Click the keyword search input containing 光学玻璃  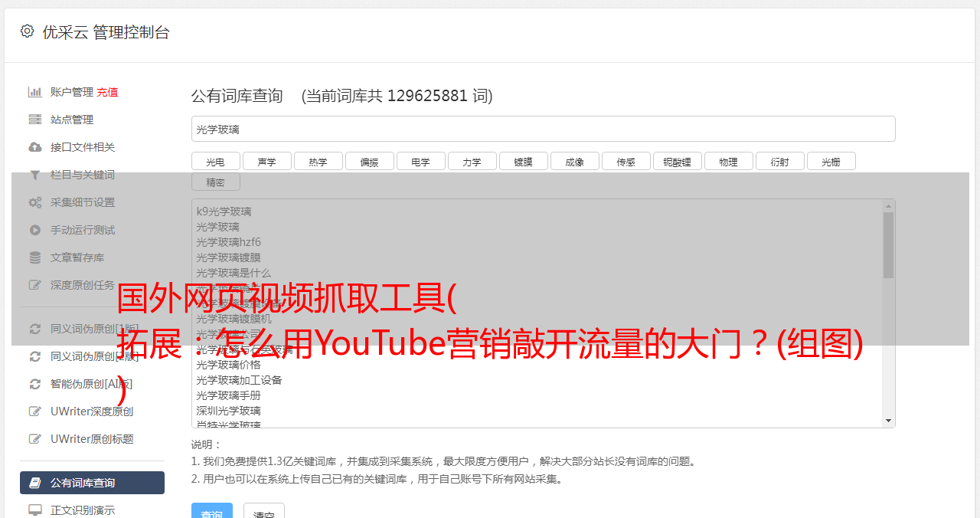543,129
